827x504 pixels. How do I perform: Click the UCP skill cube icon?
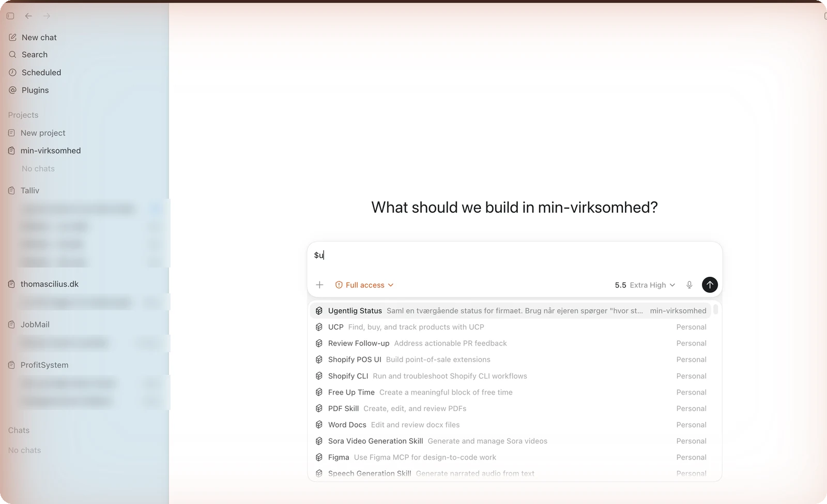pyautogui.click(x=319, y=327)
